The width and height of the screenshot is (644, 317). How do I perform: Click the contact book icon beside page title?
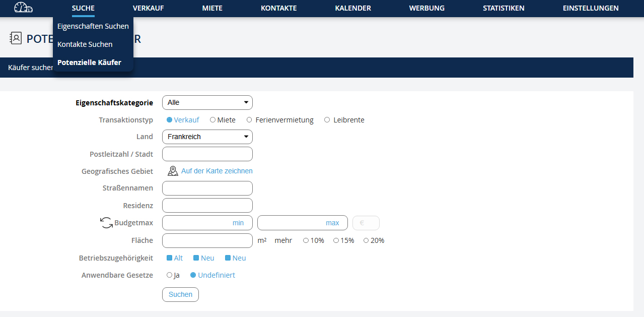point(16,38)
